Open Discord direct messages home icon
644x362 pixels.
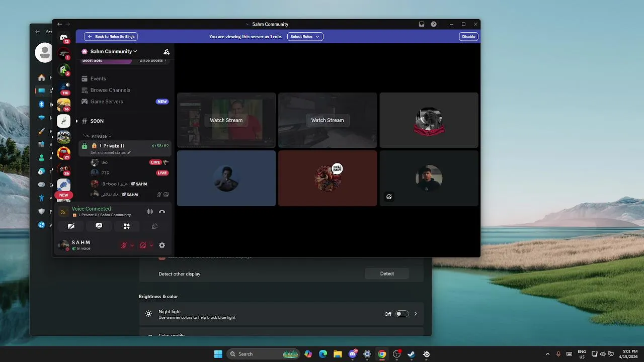point(64,38)
